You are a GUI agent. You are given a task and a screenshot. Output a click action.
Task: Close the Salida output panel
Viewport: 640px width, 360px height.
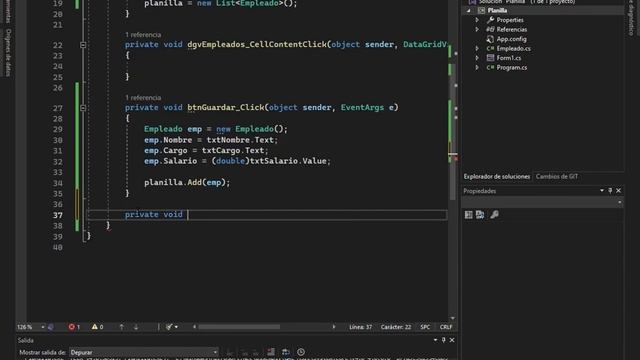point(452,340)
